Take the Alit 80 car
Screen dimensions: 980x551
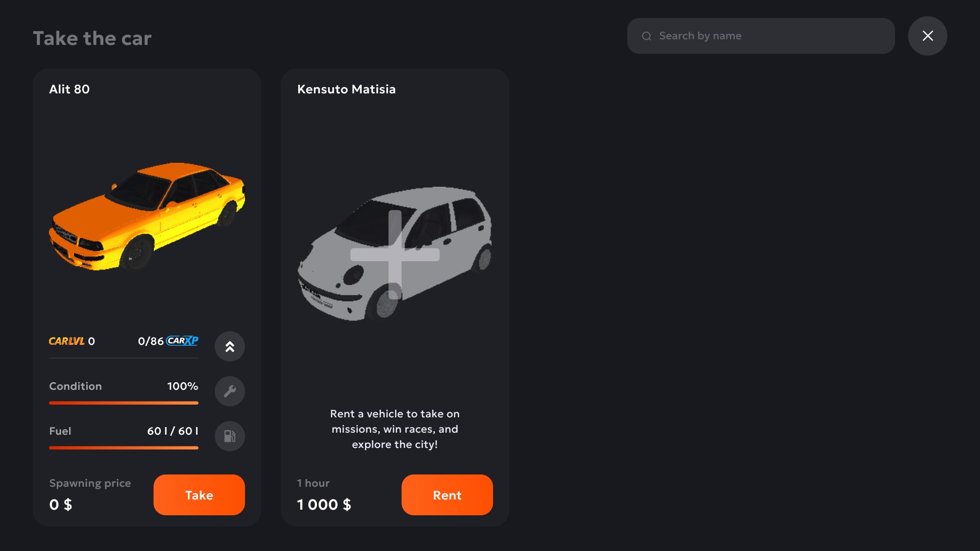pyautogui.click(x=199, y=495)
